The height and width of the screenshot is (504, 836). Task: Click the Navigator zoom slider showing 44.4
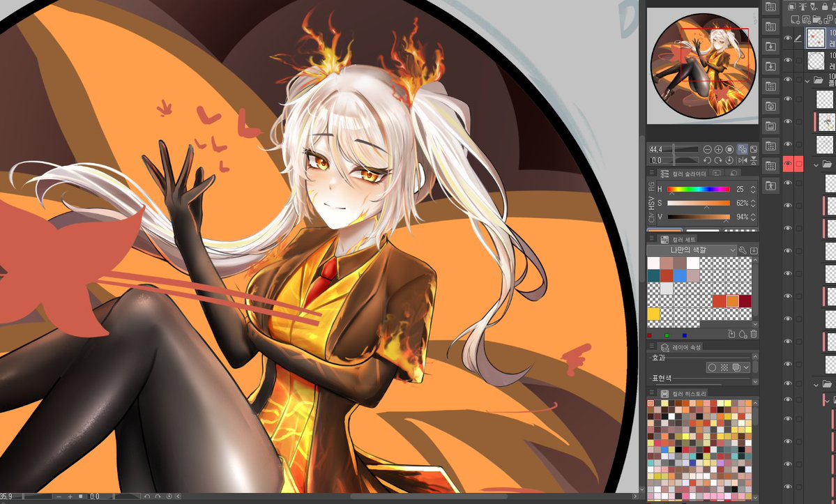[x=674, y=149]
